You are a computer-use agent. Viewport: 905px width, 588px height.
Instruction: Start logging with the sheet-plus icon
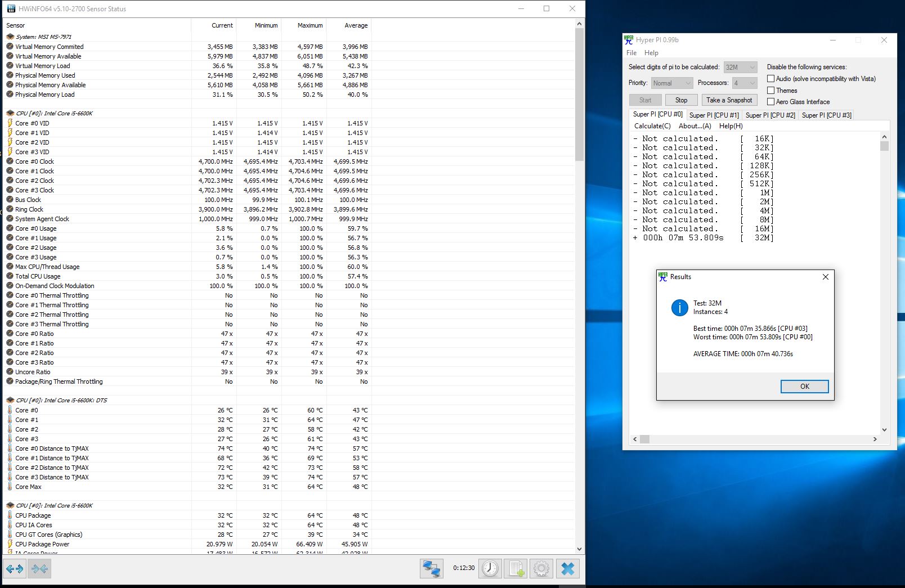tap(516, 568)
